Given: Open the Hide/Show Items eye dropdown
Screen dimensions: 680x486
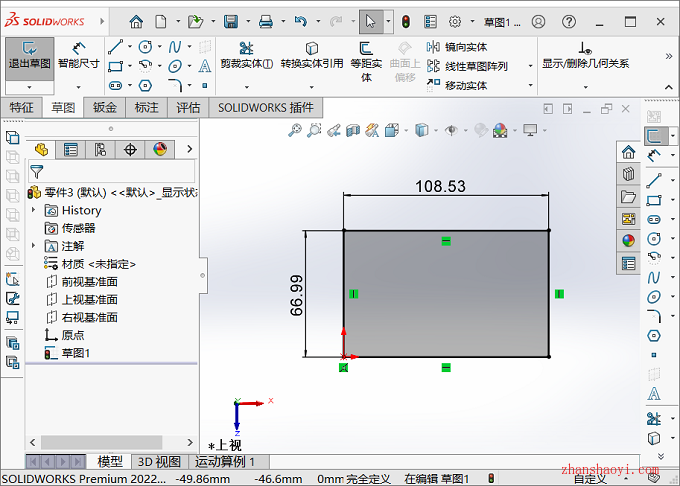Looking at the screenshot, I should click(x=466, y=130).
